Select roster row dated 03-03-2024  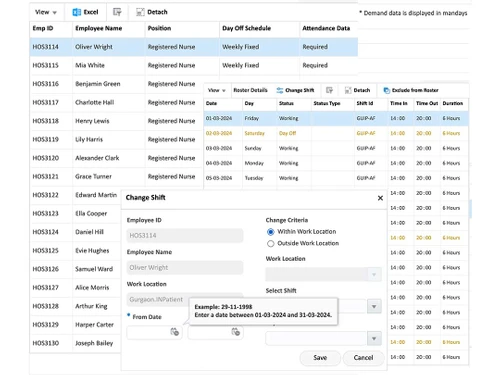click(x=336, y=148)
